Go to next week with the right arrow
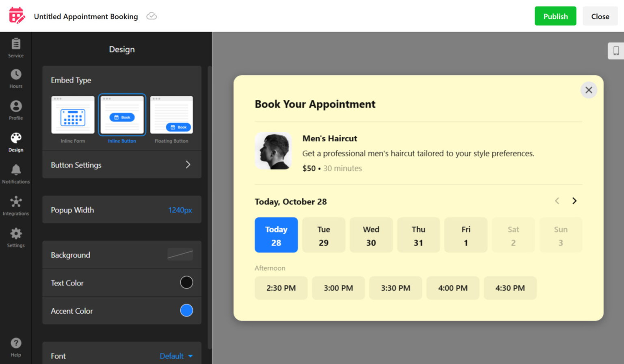The width and height of the screenshot is (624, 364). point(574,201)
